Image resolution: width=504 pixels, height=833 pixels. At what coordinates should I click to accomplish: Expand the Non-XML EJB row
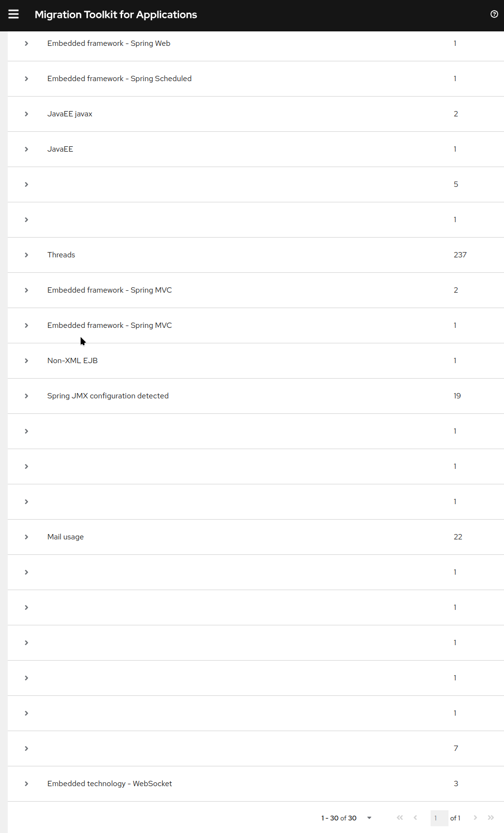(27, 361)
